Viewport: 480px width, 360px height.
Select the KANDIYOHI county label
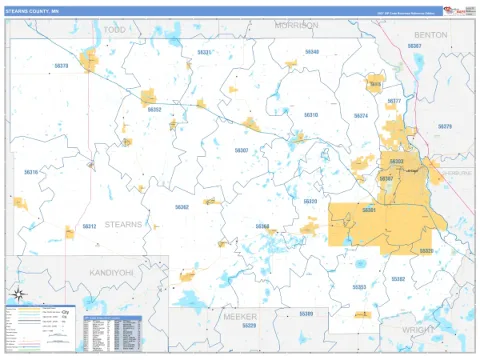click(x=111, y=273)
